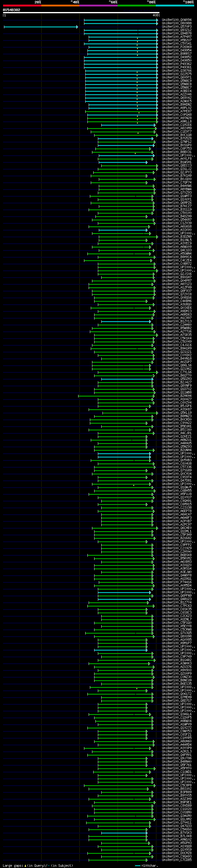The width and height of the screenshot is (197, 868).
Task: Click the purple ~60% legend segment
Action: coord(99,6)
